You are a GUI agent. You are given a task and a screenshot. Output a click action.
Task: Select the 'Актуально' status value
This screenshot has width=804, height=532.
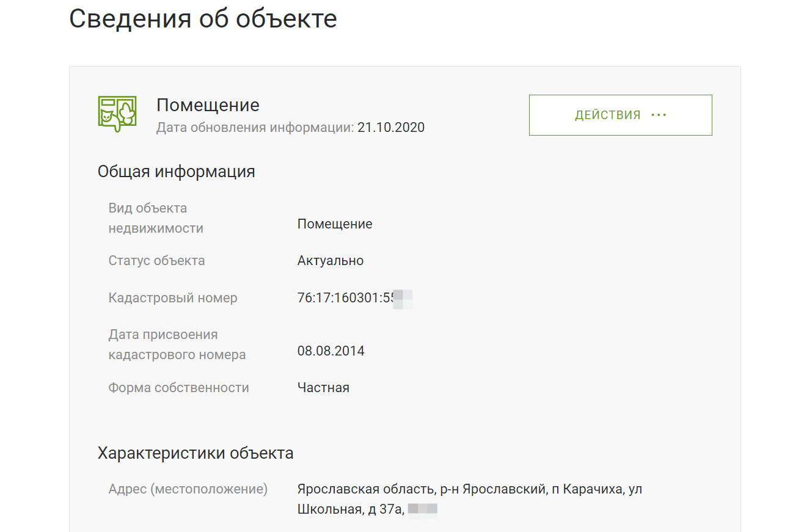[x=331, y=261]
